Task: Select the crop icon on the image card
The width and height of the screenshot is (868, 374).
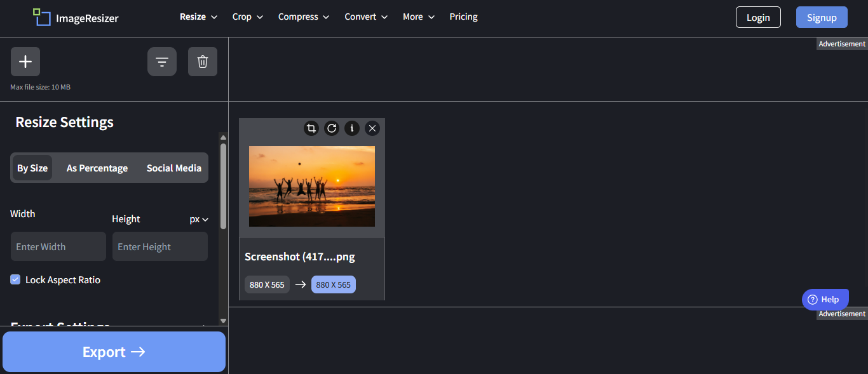Action: 311,128
